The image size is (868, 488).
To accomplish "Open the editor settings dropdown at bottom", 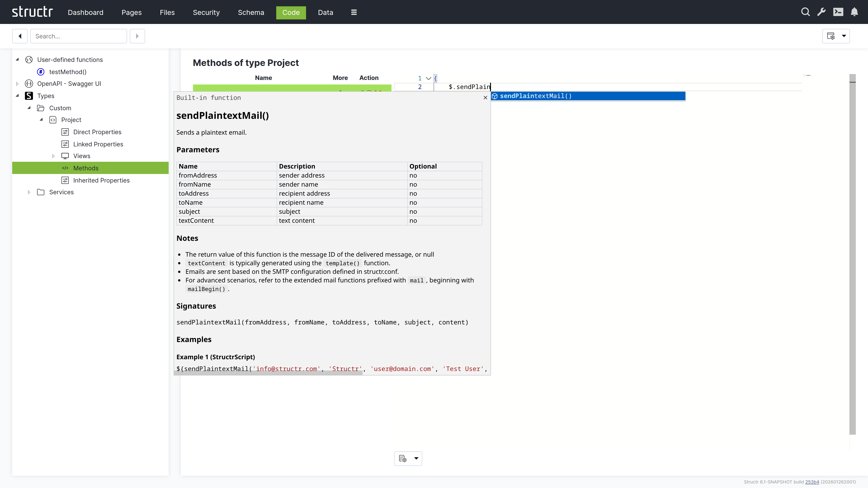I will pyautogui.click(x=416, y=458).
